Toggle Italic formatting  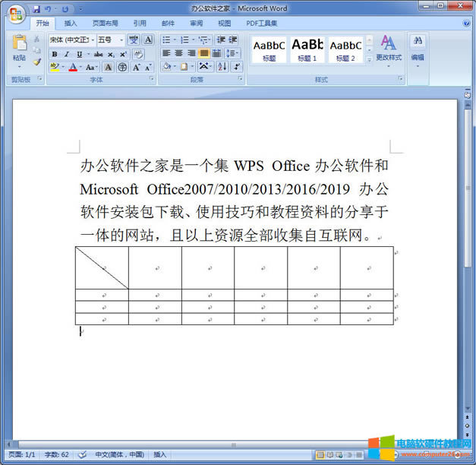(x=66, y=54)
